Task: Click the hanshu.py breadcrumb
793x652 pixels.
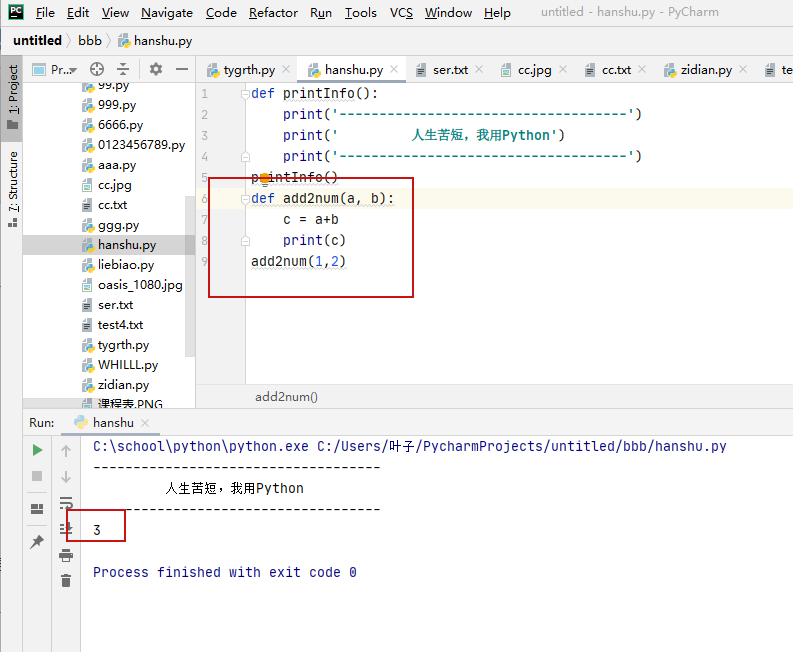Action: (x=155, y=40)
